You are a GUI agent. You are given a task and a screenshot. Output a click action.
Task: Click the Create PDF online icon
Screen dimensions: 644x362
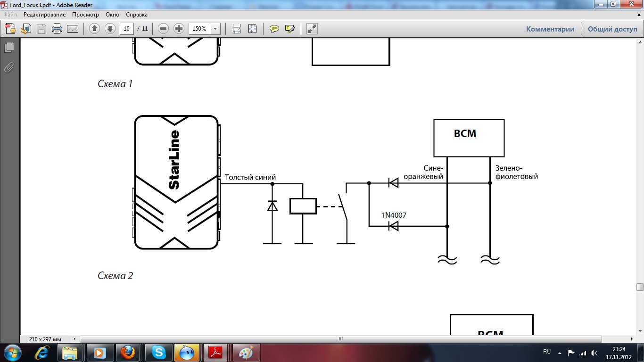pyautogui.click(x=10, y=29)
